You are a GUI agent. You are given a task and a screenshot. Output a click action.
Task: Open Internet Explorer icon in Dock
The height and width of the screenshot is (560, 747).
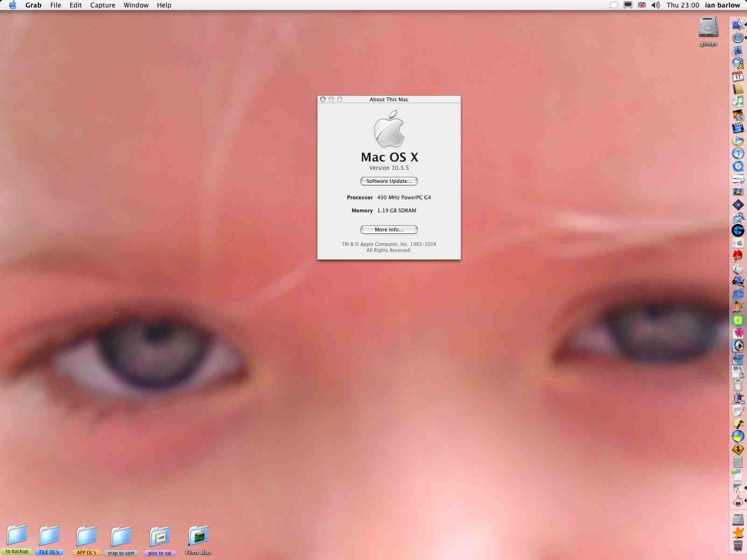click(738, 294)
